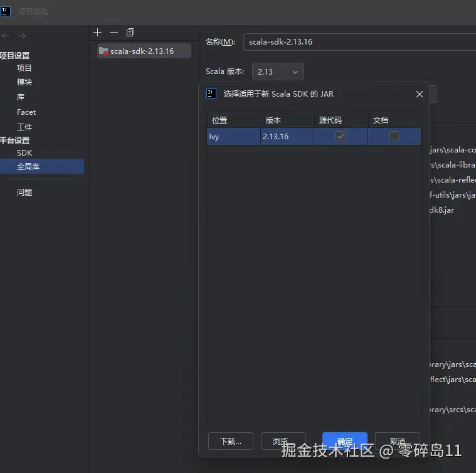476x473 pixels.
Task: Select the Ivy location cell
Action: point(233,136)
